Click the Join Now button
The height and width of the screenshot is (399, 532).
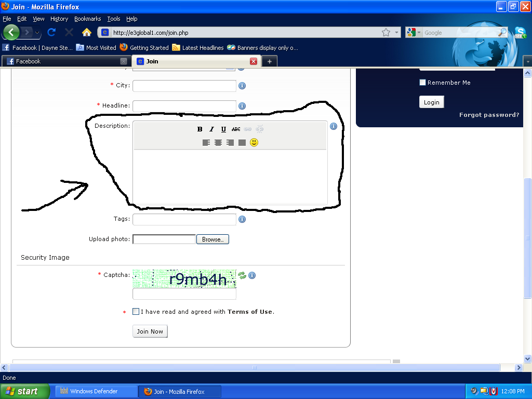[150, 331]
